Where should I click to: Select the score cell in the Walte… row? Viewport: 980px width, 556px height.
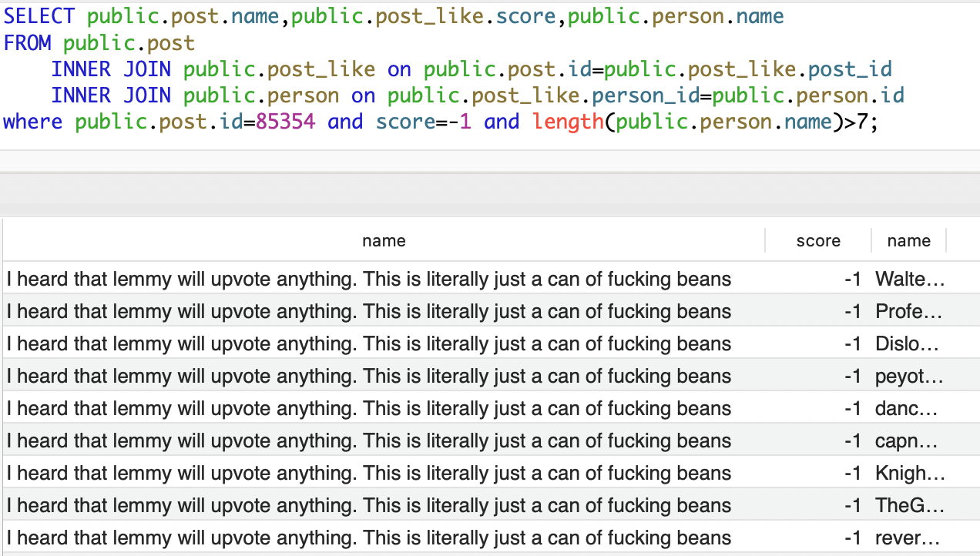pos(852,279)
